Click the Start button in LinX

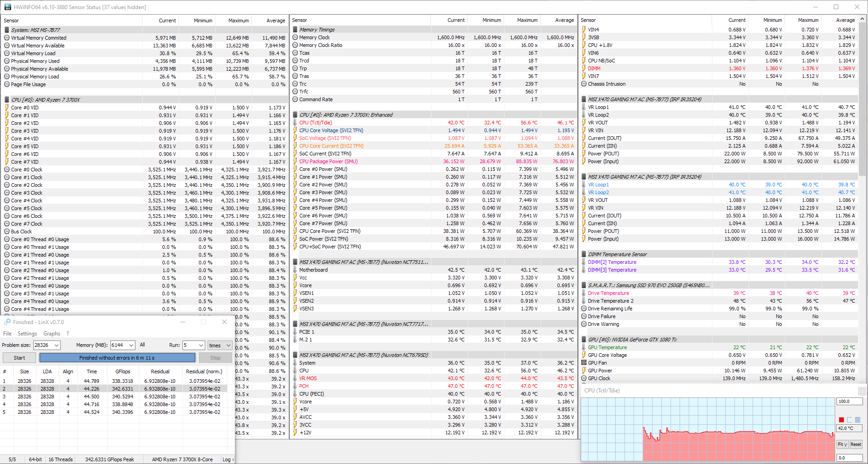tap(19, 358)
